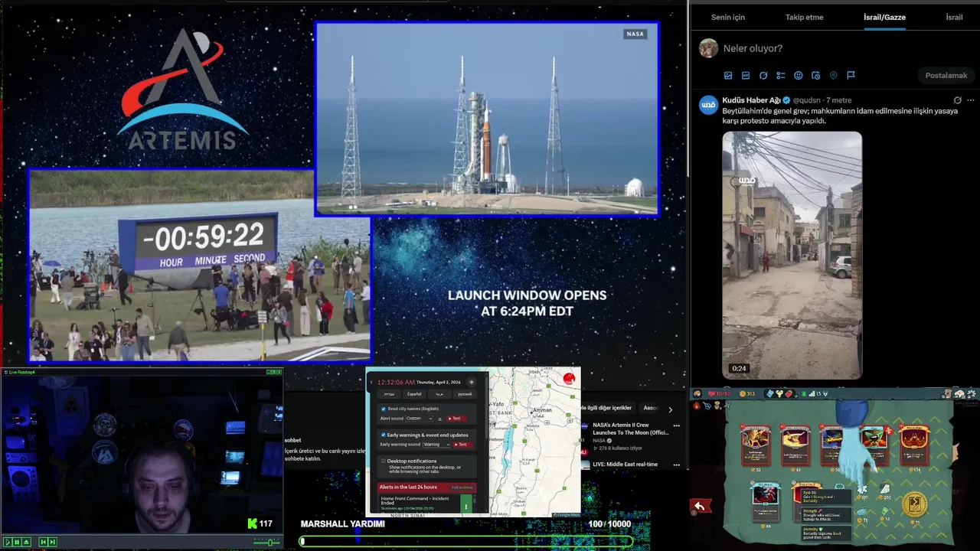Open Early warning sound Warning dropdown
This screenshot has height=551, width=980.
(x=436, y=445)
